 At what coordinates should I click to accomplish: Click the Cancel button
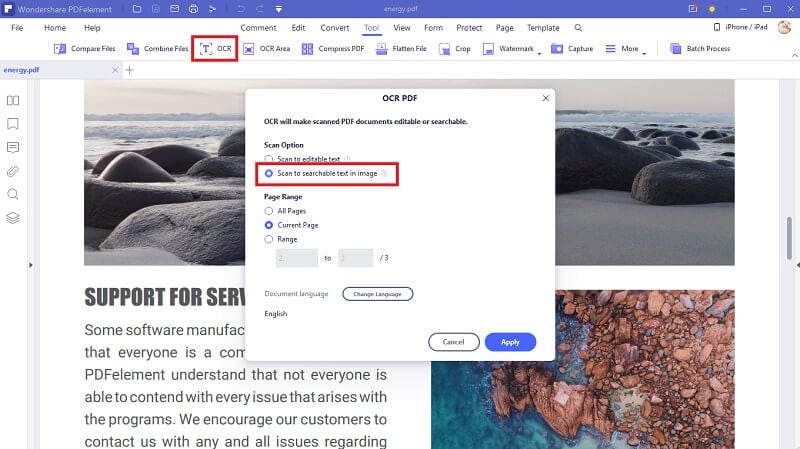pyautogui.click(x=454, y=342)
